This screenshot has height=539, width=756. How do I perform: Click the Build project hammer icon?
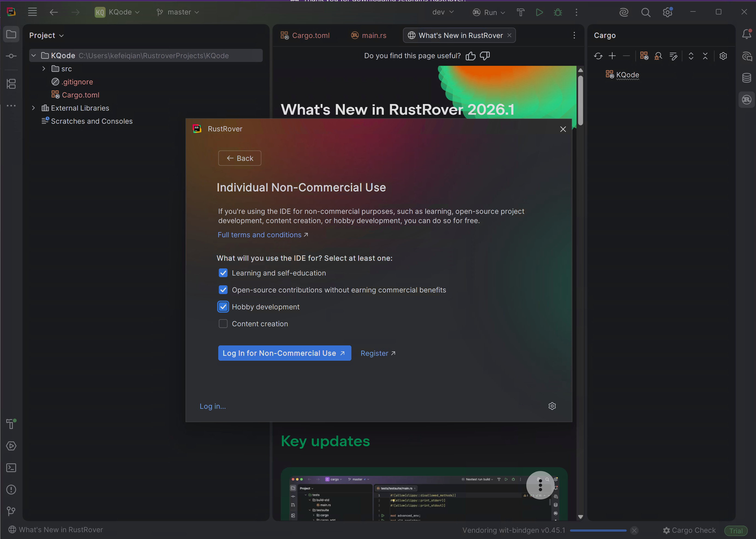pos(521,12)
